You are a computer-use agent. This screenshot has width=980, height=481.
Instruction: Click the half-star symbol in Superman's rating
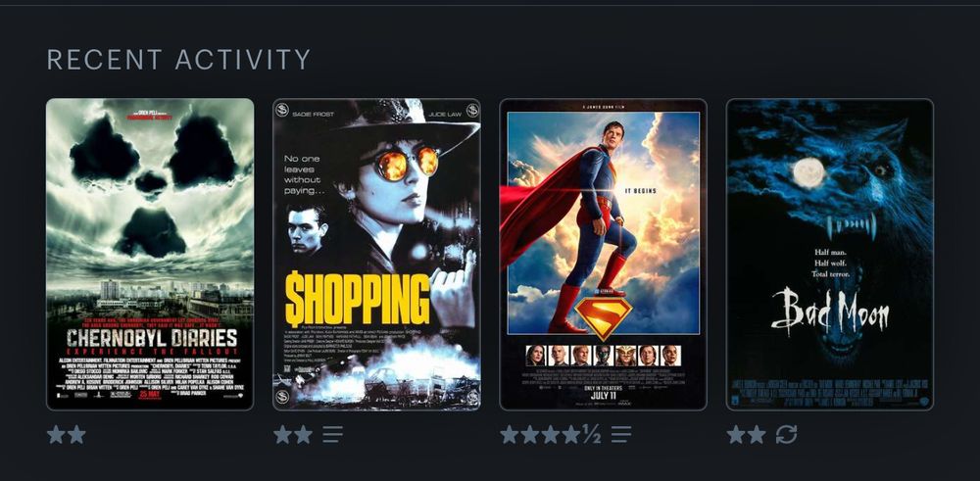592,434
